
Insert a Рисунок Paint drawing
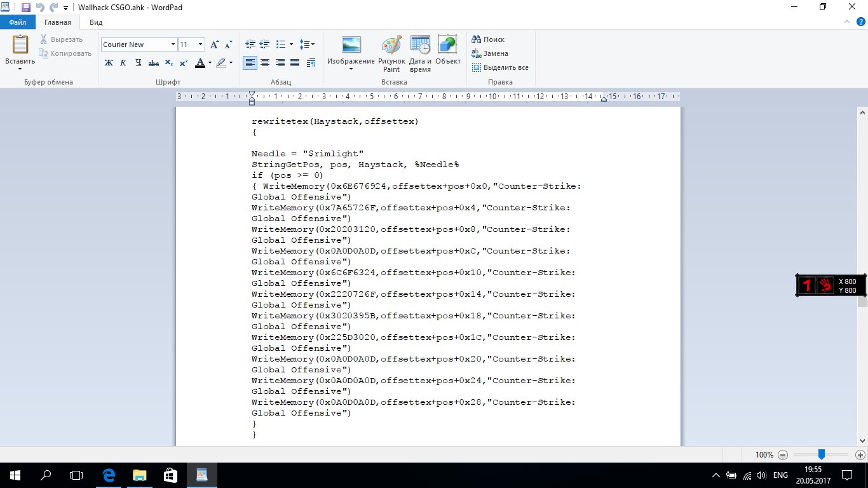(391, 53)
